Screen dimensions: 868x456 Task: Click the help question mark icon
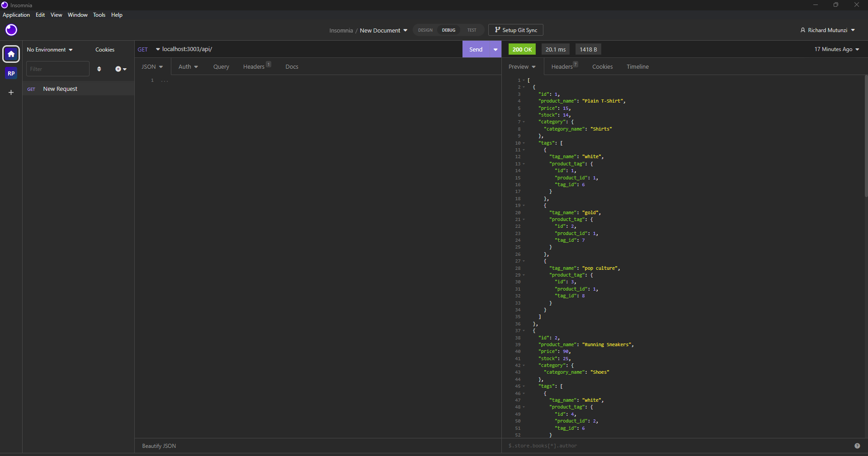(x=857, y=446)
